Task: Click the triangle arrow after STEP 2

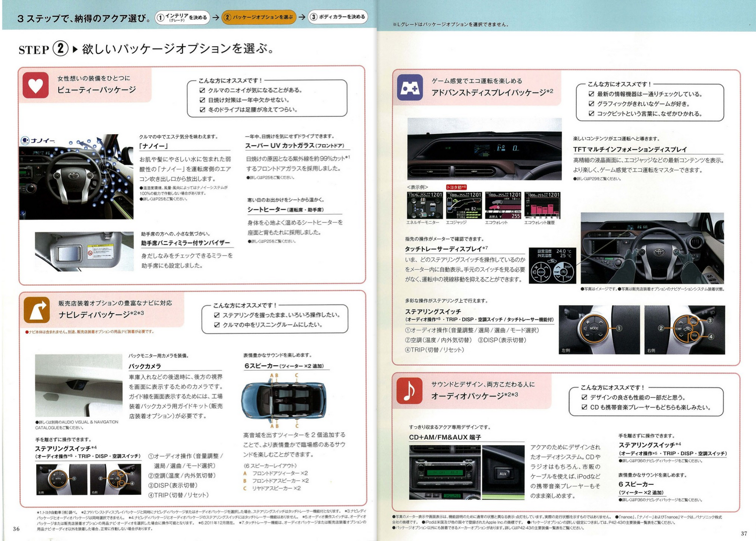Action: click(75, 49)
